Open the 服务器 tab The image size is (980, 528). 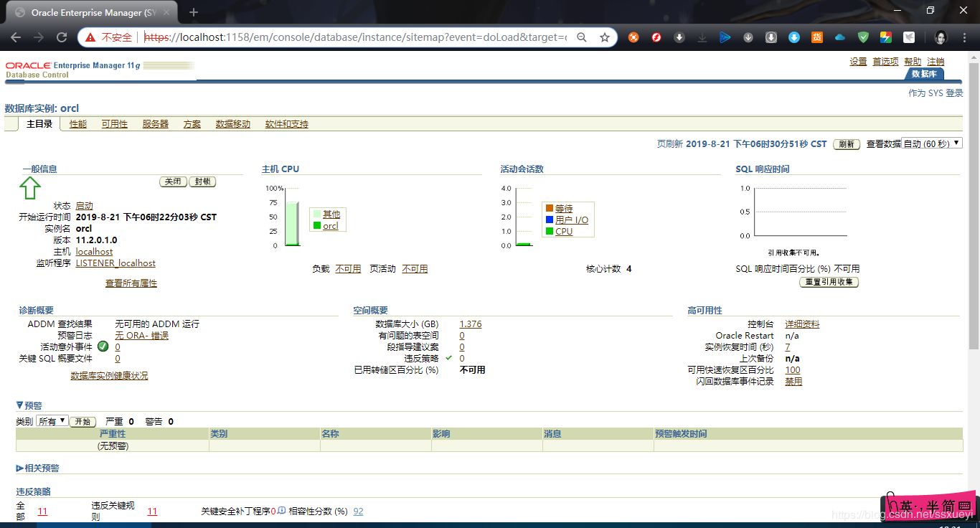(156, 124)
